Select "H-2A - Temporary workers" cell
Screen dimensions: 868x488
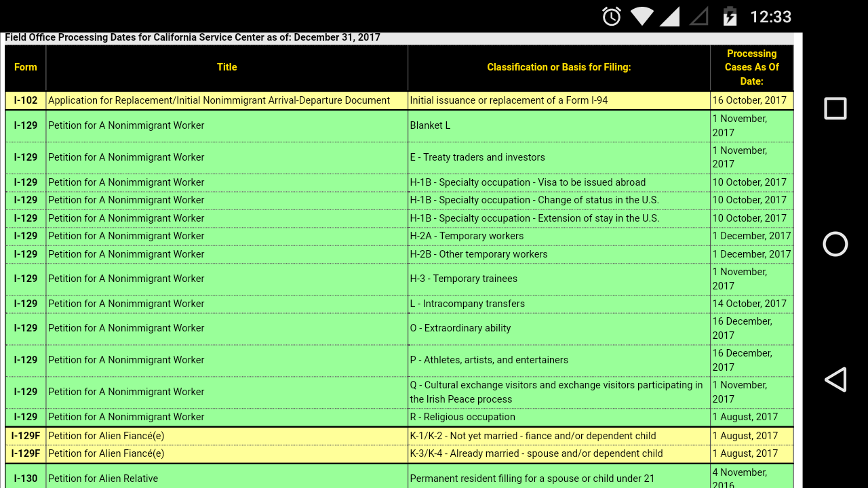click(x=559, y=236)
